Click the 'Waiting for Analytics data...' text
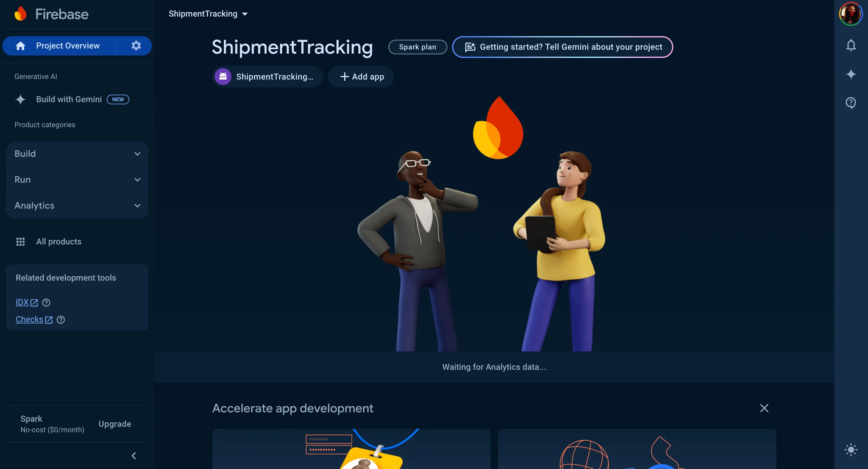 [494, 367]
